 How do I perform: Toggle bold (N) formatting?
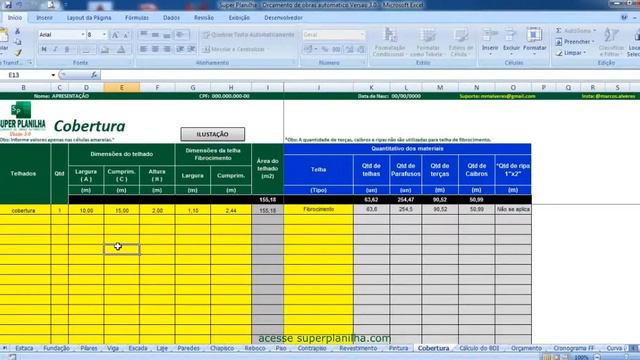(44, 49)
